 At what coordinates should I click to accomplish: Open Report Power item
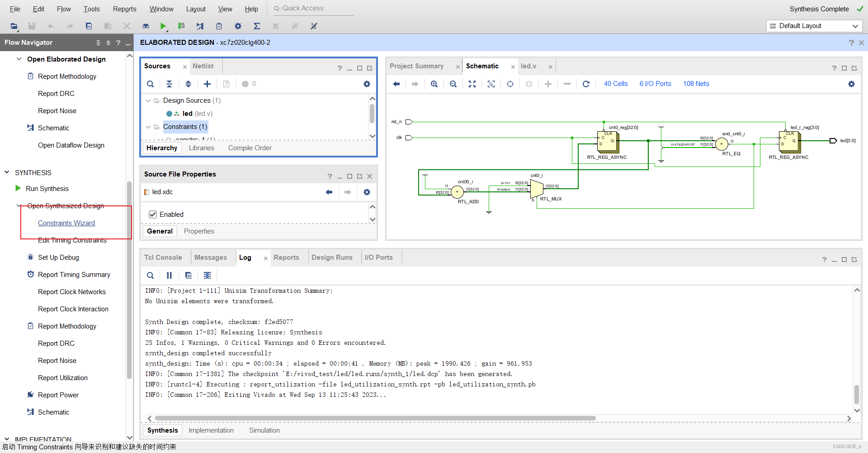coord(58,395)
